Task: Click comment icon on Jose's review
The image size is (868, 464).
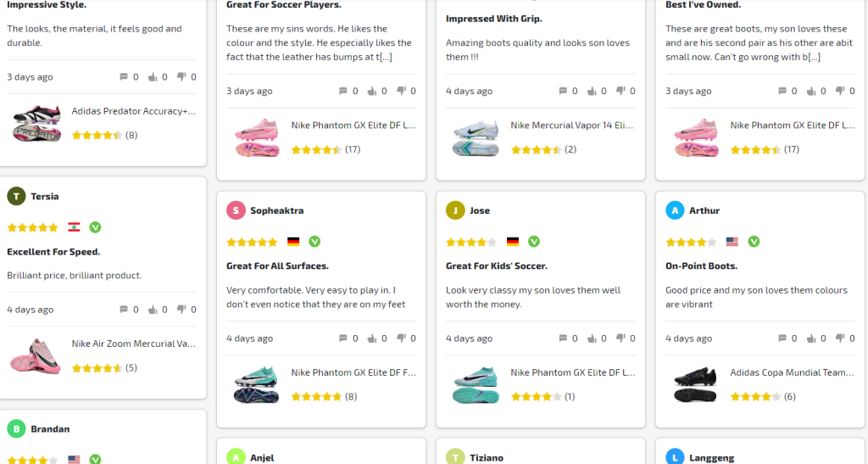Action: pyautogui.click(x=563, y=338)
